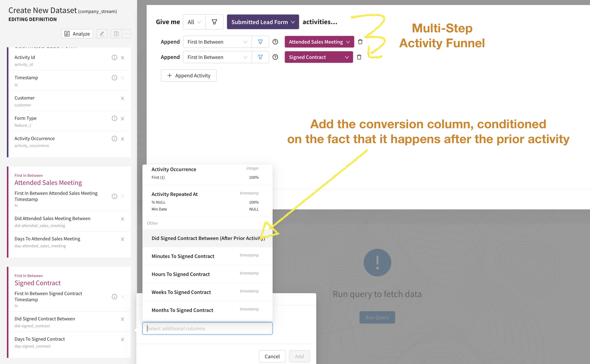
Task: Remove Did Attended Sales Meeting Between column
Action: pos(122,219)
